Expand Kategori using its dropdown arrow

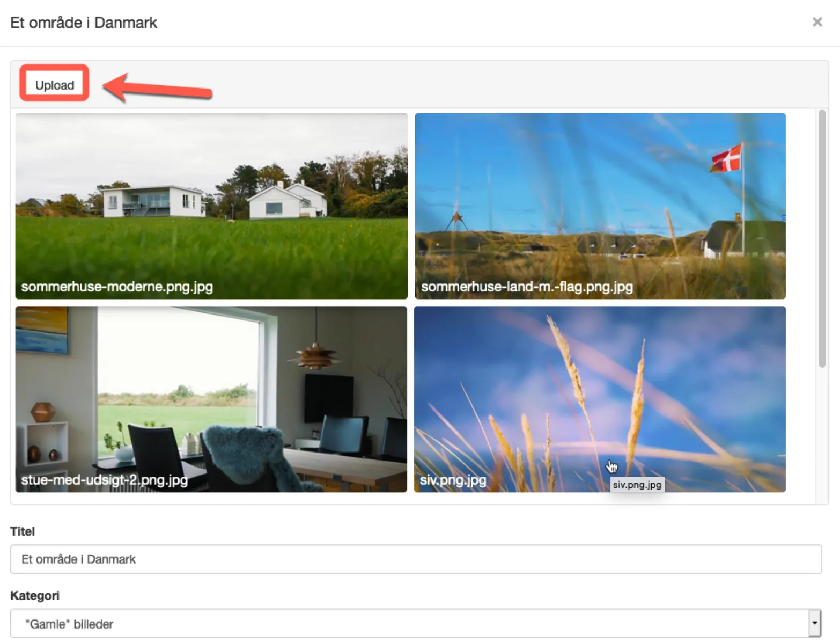[815, 624]
